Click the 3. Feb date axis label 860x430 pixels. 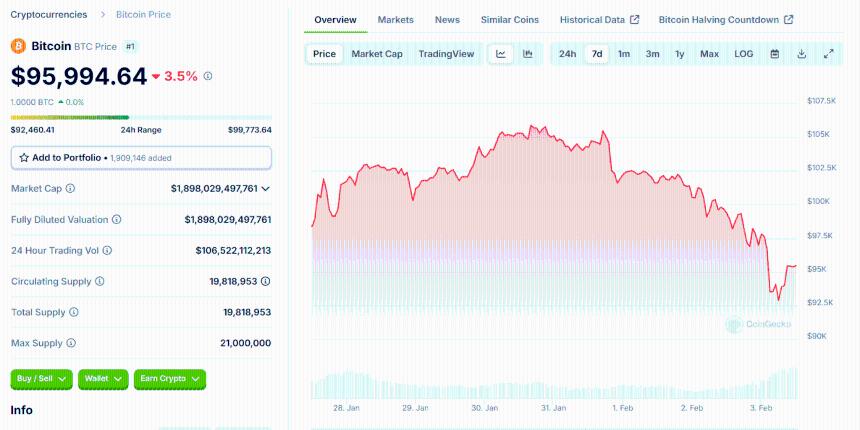[761, 408]
